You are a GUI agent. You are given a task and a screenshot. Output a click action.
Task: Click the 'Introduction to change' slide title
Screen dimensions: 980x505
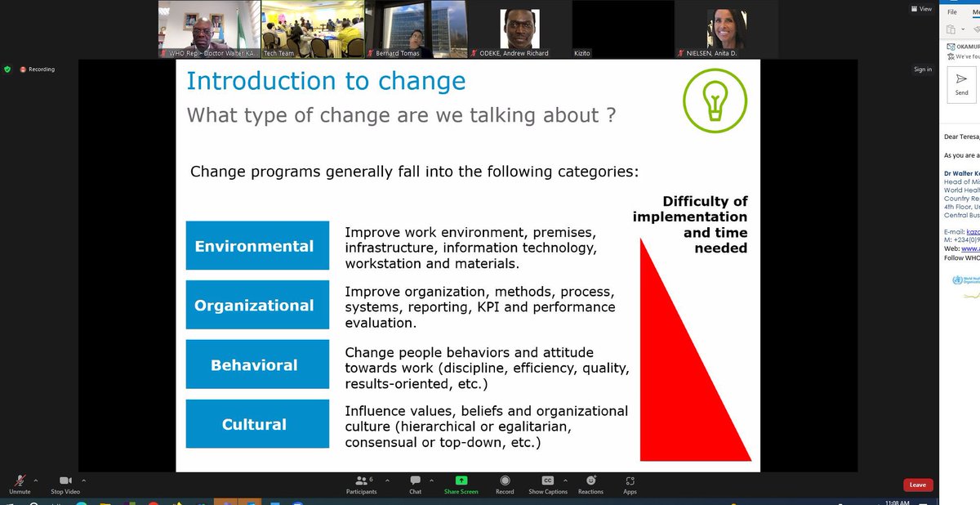click(x=326, y=82)
